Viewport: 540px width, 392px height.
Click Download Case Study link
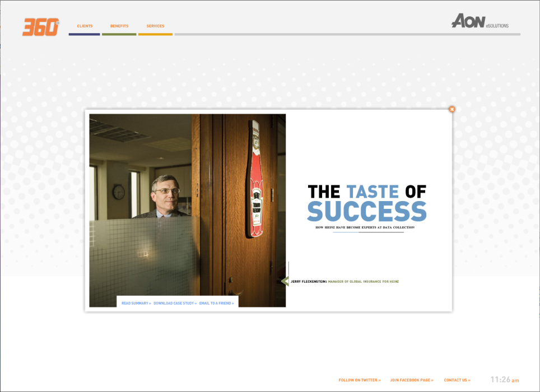(175, 304)
